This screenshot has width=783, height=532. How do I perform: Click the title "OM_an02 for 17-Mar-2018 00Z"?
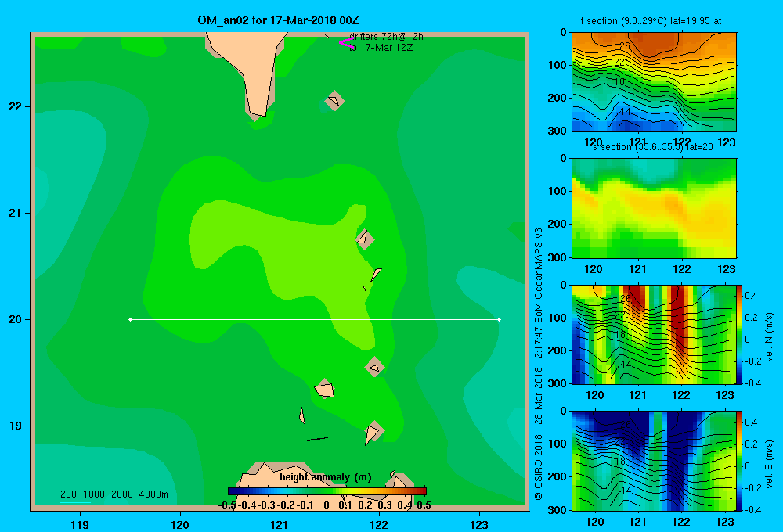[278, 20]
